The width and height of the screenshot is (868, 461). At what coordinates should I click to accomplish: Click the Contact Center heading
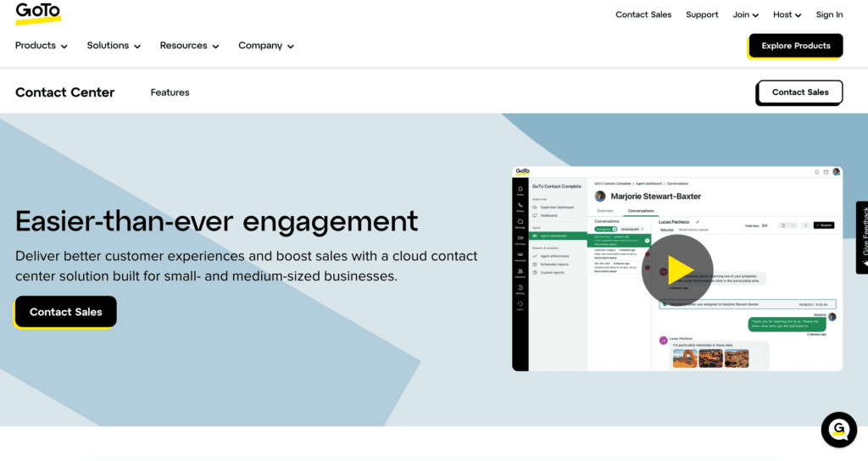[64, 92]
